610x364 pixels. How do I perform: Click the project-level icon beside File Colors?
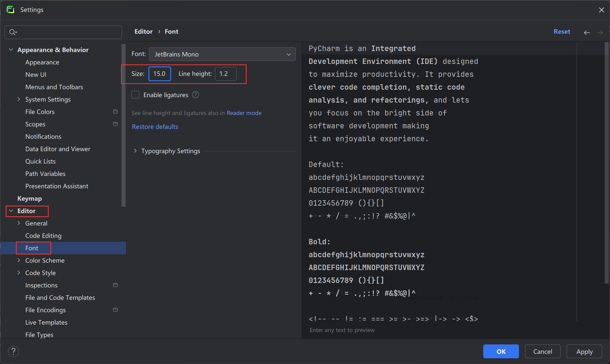115,112
